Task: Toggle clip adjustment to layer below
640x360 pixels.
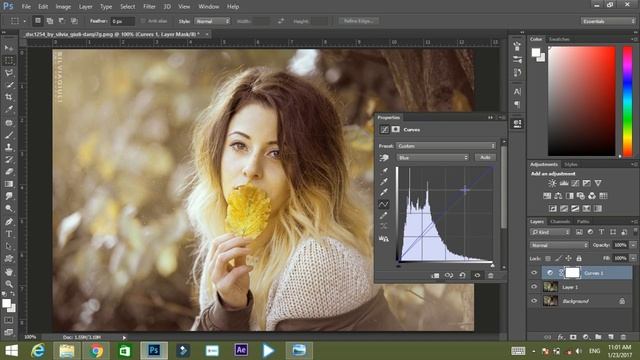Action: 435,276
